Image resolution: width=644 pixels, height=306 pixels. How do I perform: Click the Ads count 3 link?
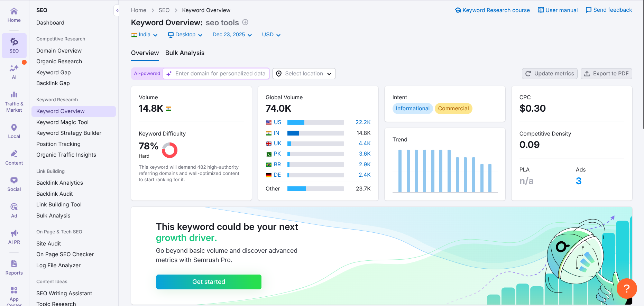[579, 181]
